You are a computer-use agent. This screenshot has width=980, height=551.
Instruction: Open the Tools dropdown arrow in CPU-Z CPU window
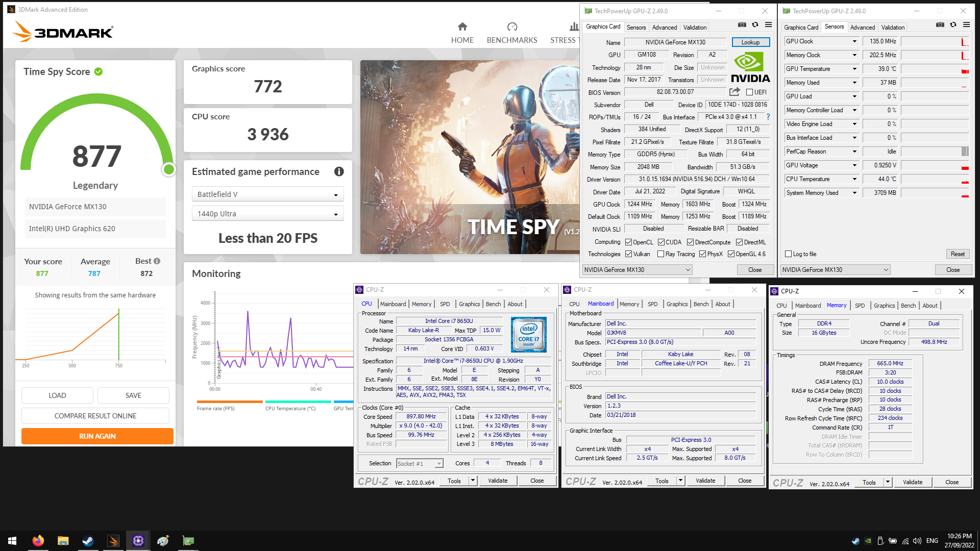point(473,481)
